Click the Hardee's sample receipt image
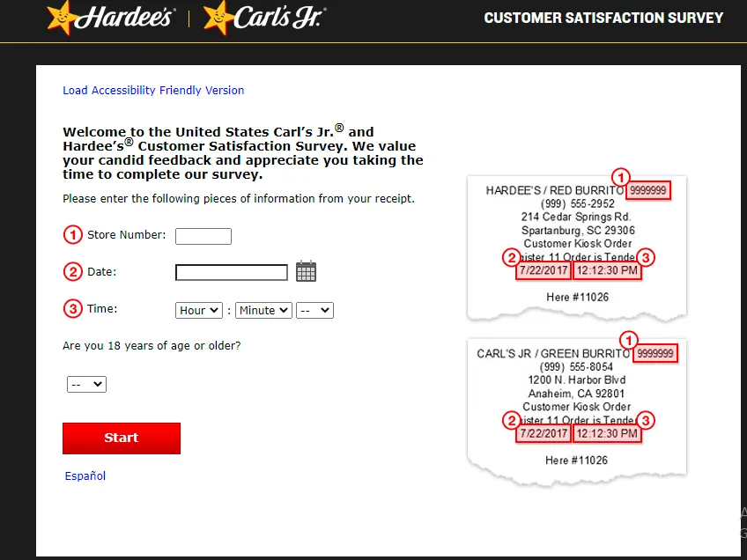Screen dimensions: 747x560 click(x=576, y=247)
